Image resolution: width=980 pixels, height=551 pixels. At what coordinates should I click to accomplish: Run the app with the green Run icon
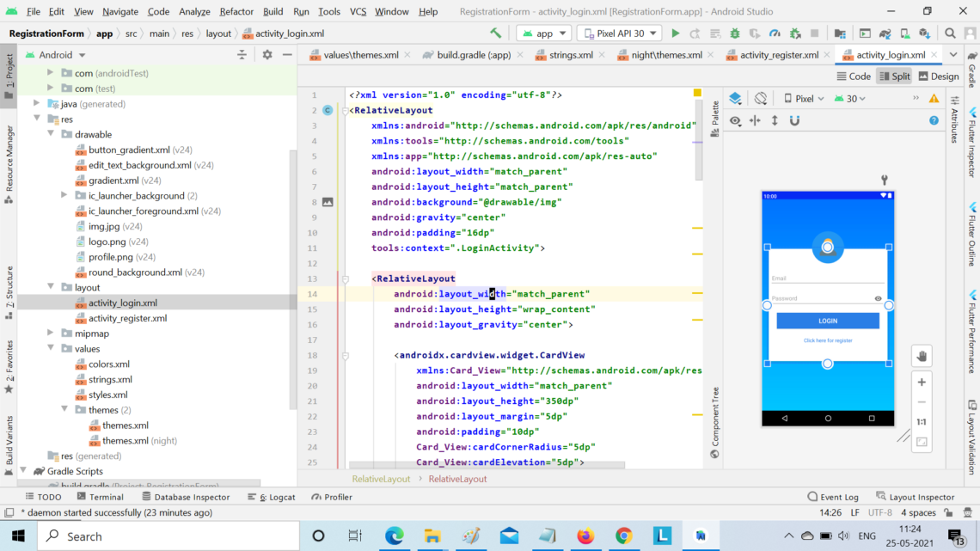(x=676, y=31)
